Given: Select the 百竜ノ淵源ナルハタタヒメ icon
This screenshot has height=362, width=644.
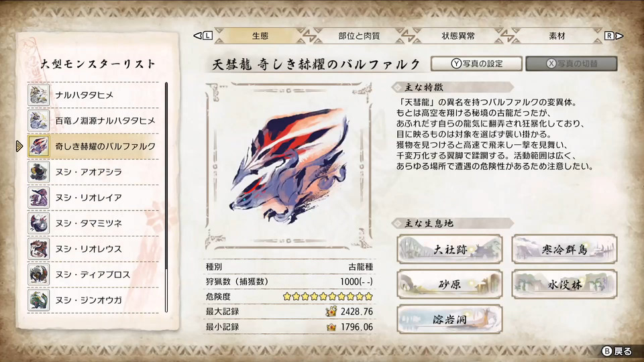Looking at the screenshot, I should click(39, 120).
